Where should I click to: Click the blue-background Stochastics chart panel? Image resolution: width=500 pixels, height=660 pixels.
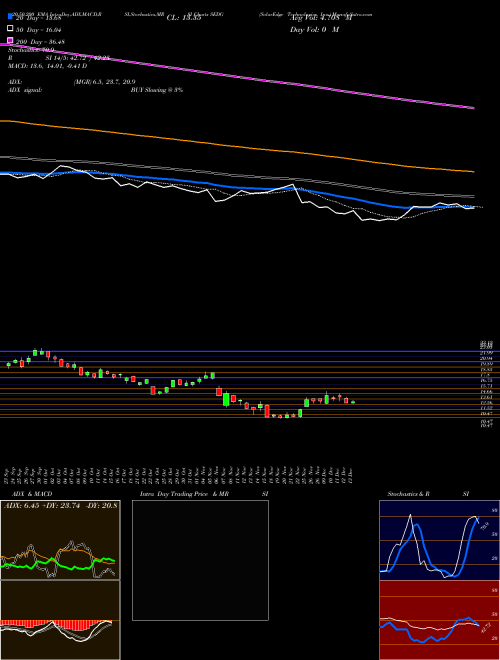coord(439,540)
